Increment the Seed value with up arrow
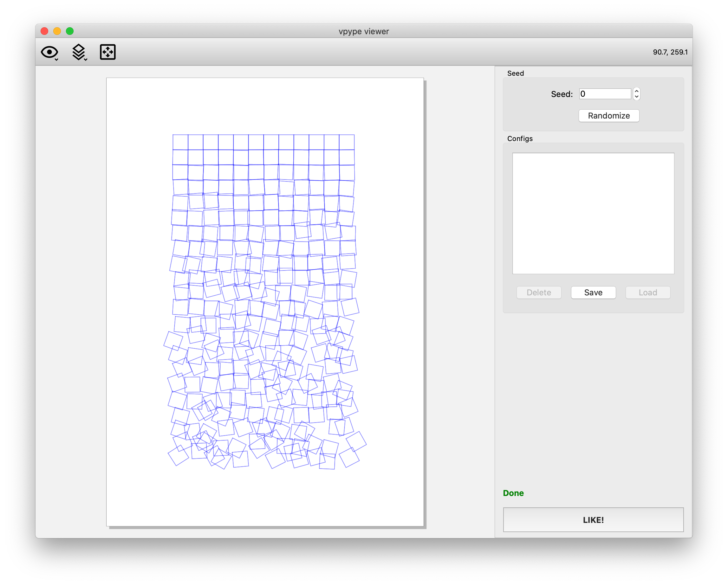Image resolution: width=728 pixels, height=585 pixels. pos(636,91)
